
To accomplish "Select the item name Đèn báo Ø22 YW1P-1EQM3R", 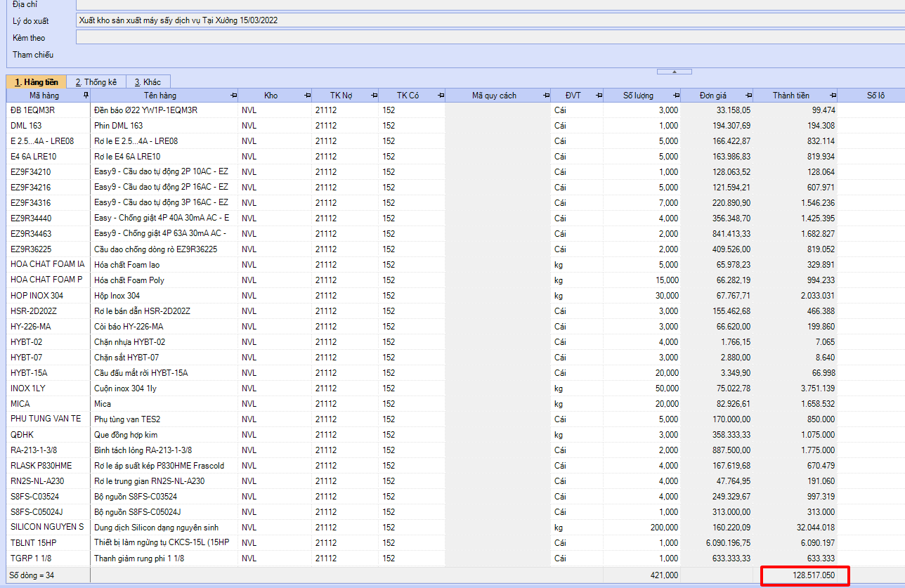I will [145, 110].
